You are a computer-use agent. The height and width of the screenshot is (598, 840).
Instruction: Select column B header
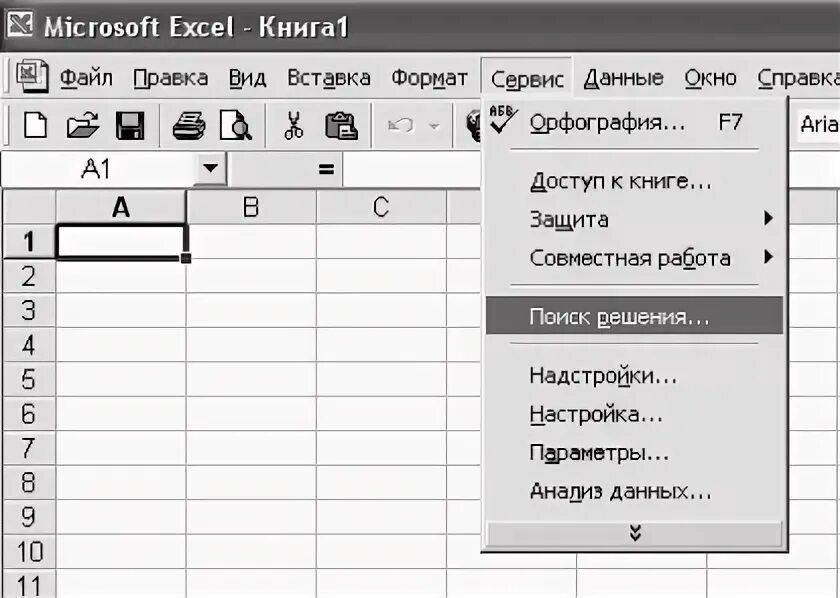click(x=251, y=207)
